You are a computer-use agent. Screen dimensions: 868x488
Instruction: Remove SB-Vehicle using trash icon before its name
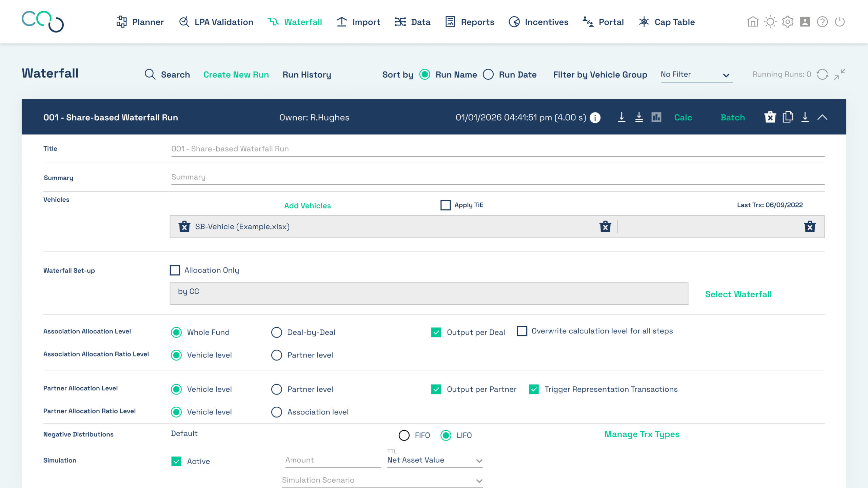tap(184, 226)
